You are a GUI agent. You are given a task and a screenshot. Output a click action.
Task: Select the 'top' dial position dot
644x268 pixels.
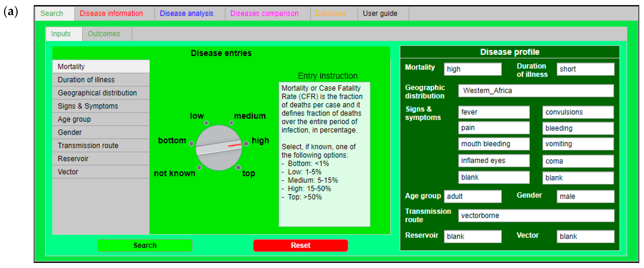(238, 167)
